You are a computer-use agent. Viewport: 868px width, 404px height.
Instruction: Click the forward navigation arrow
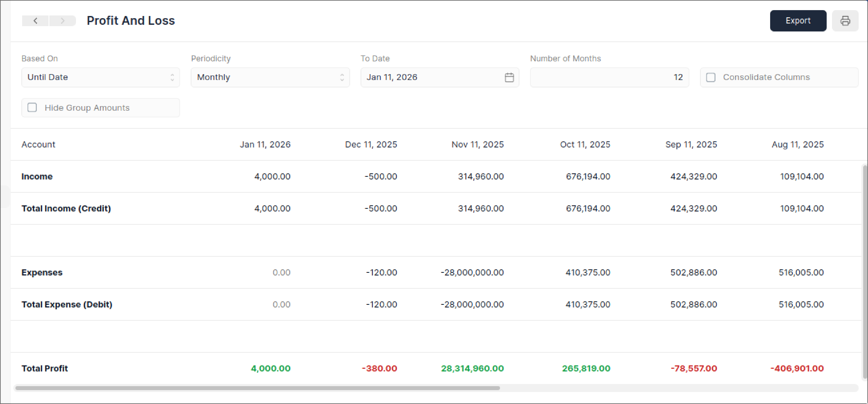click(62, 21)
